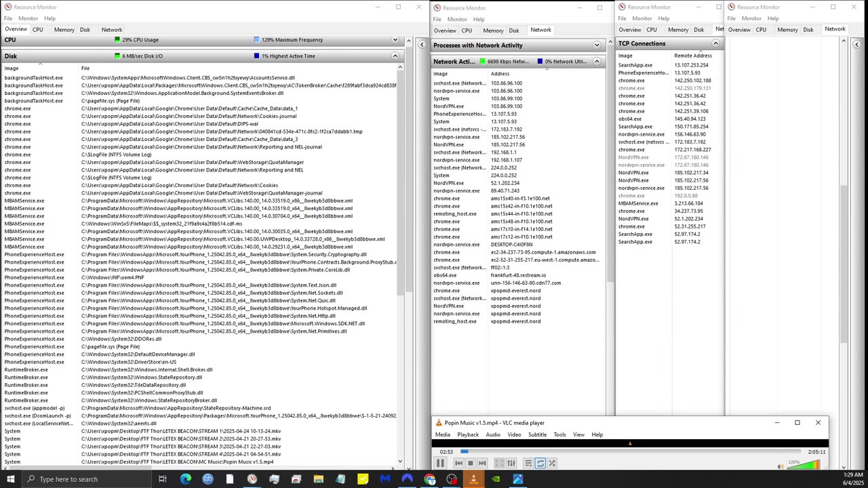
Task: Pause playback in VLC media player
Action: pyautogui.click(x=440, y=463)
